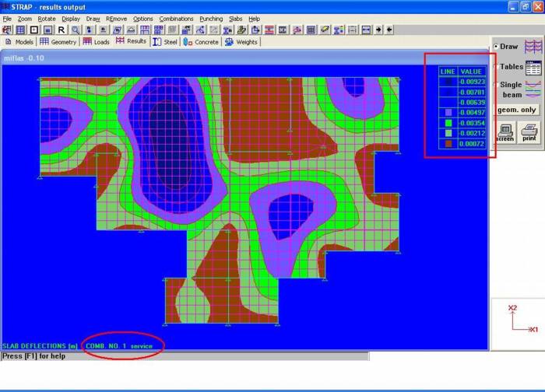
Task: Click the purple legend swatch for -0.00497
Action: pyautogui.click(x=448, y=113)
